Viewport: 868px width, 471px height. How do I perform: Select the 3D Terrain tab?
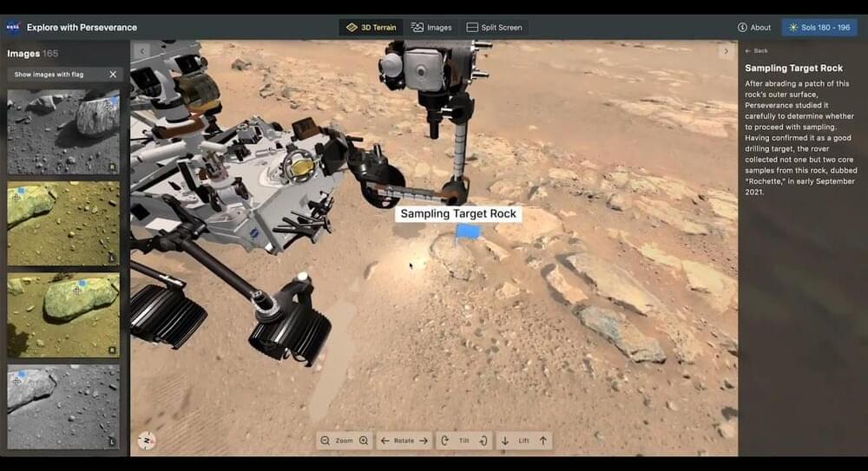tap(371, 27)
